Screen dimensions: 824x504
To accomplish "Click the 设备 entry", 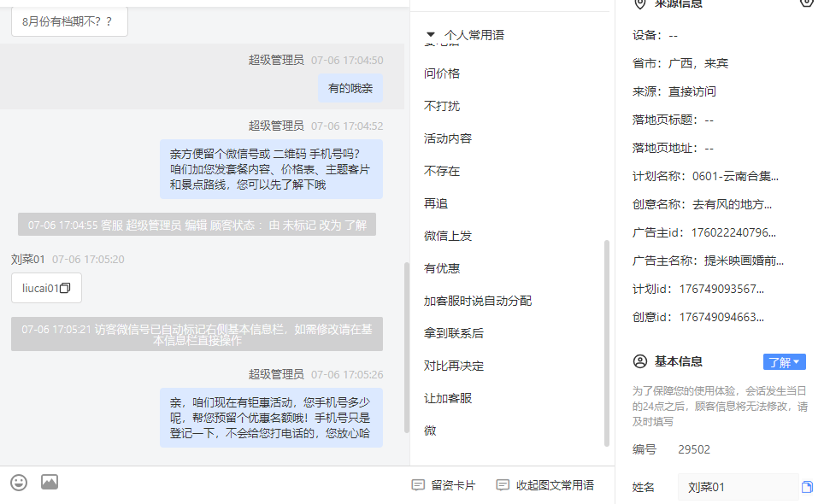I will click(656, 36).
